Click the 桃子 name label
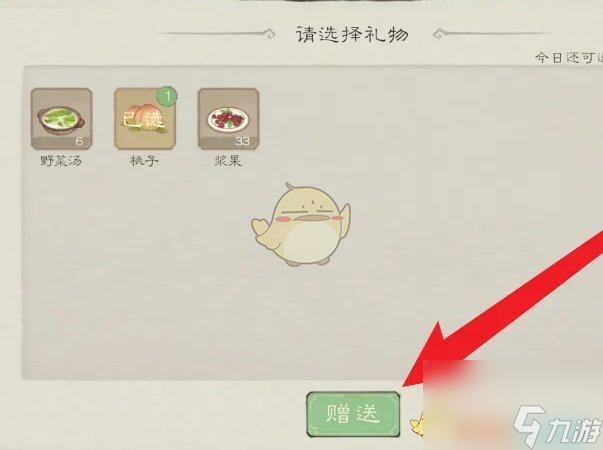The height and width of the screenshot is (450, 603). point(145,161)
